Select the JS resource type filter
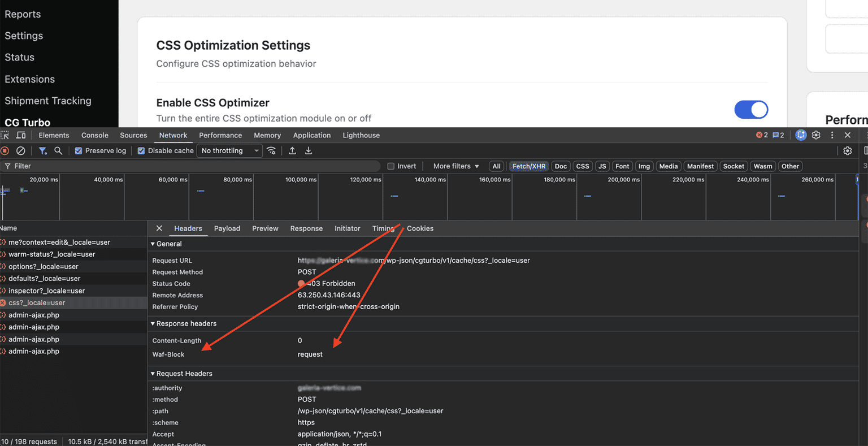868x446 pixels. click(602, 166)
